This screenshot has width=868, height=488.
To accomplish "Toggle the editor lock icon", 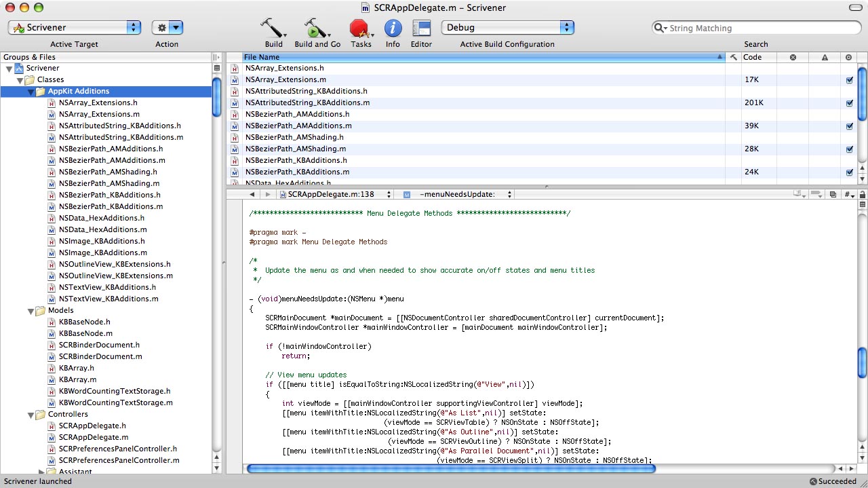I will [862, 195].
